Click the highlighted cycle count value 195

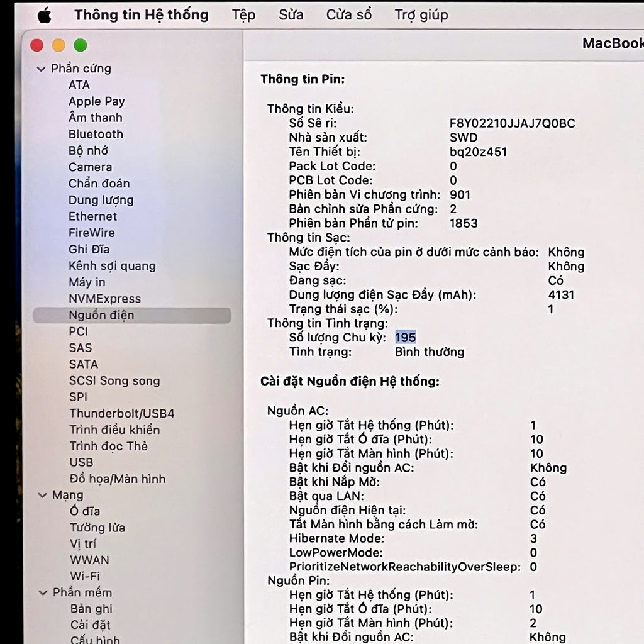pyautogui.click(x=405, y=338)
